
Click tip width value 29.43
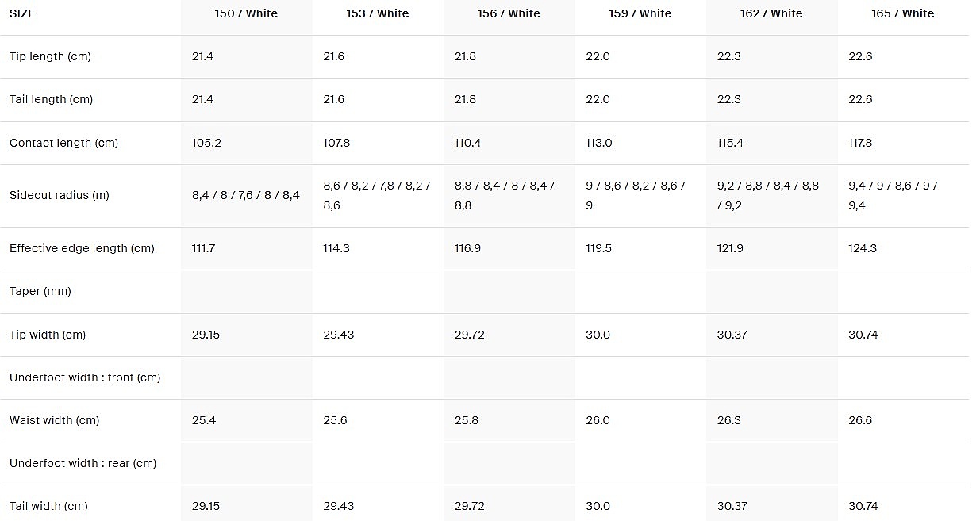click(339, 335)
